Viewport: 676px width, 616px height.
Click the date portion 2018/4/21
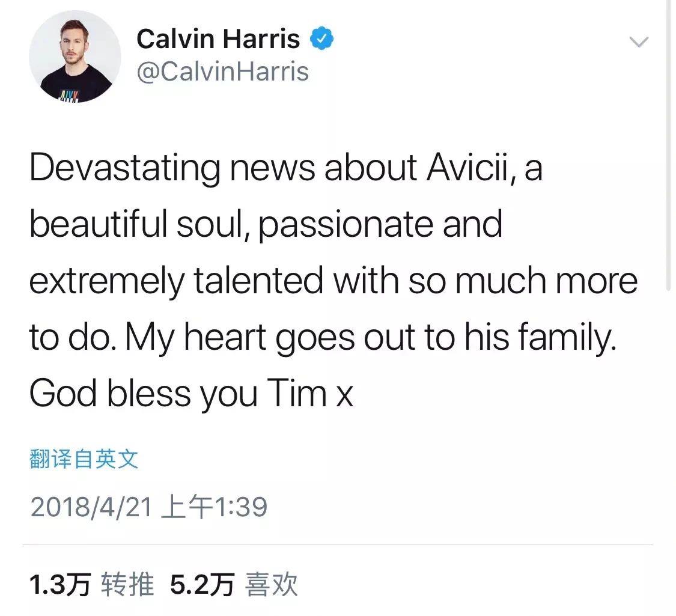[x=91, y=507]
